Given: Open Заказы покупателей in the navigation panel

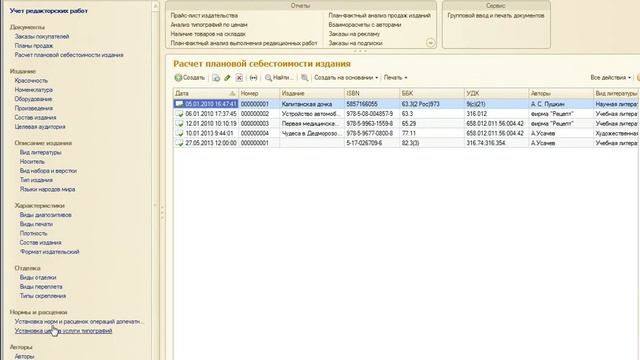Looking at the screenshot, I should pos(42,36).
